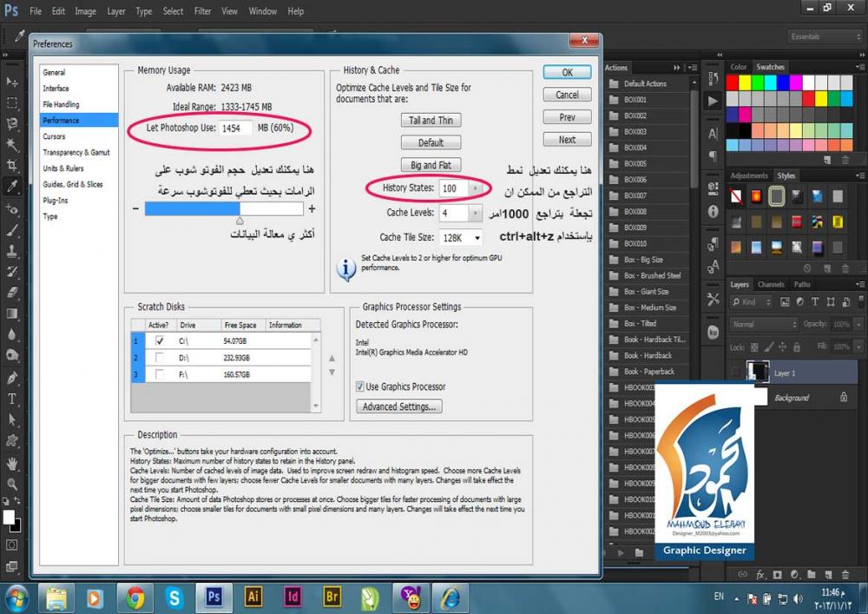Open Illustrator from the taskbar
This screenshot has width=868, height=614.
click(253, 597)
